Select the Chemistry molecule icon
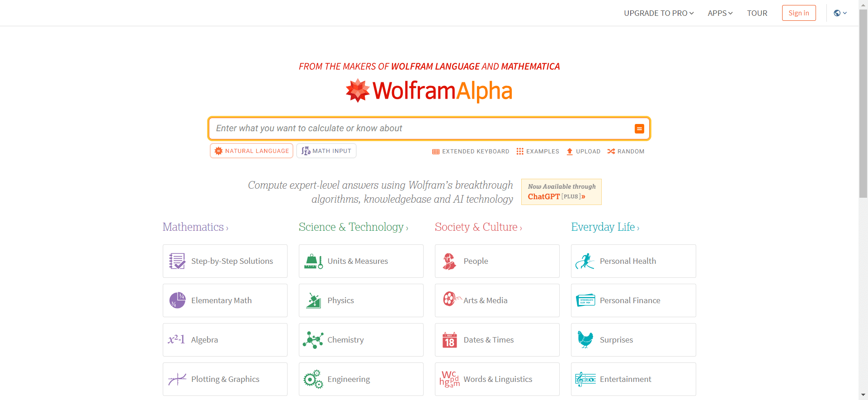 (312, 339)
